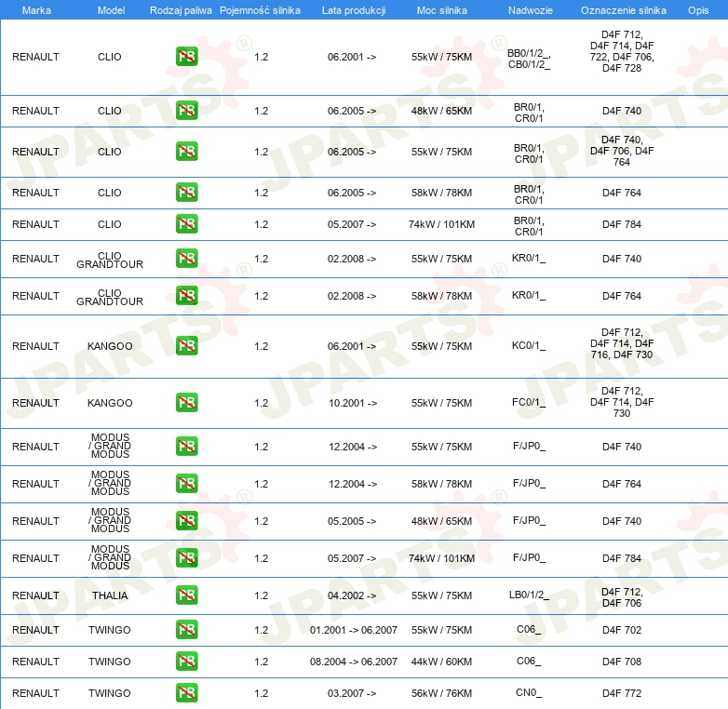Click engine code D4F 702

point(622,630)
